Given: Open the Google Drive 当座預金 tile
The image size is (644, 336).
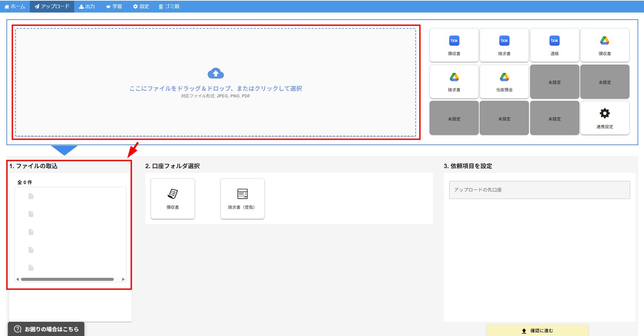Looking at the screenshot, I should pos(504,82).
